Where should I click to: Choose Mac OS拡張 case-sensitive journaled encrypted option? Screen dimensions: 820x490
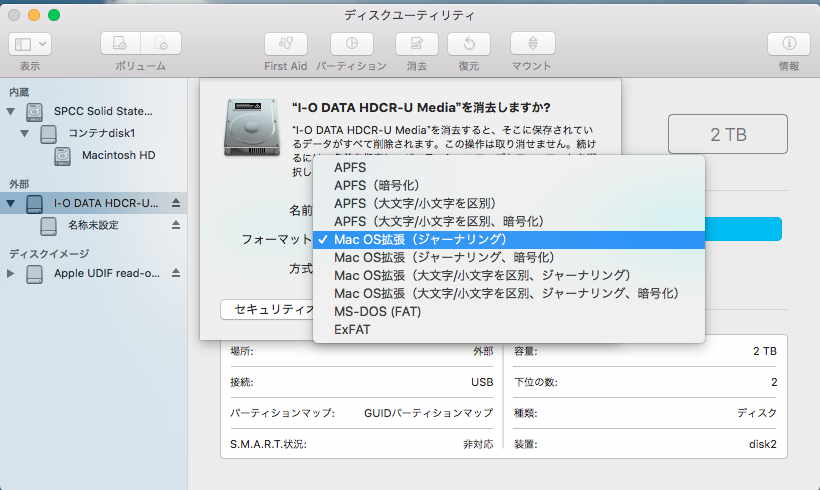pyautogui.click(x=509, y=293)
